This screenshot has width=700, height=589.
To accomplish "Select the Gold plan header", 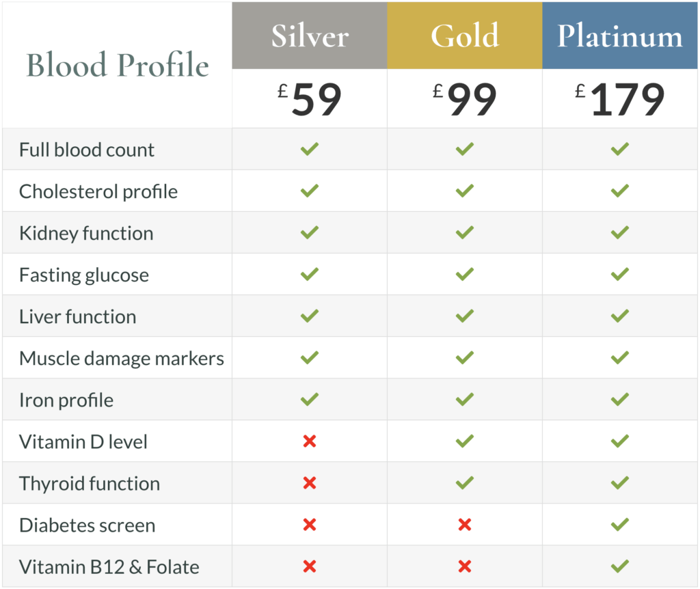I will pos(465,36).
